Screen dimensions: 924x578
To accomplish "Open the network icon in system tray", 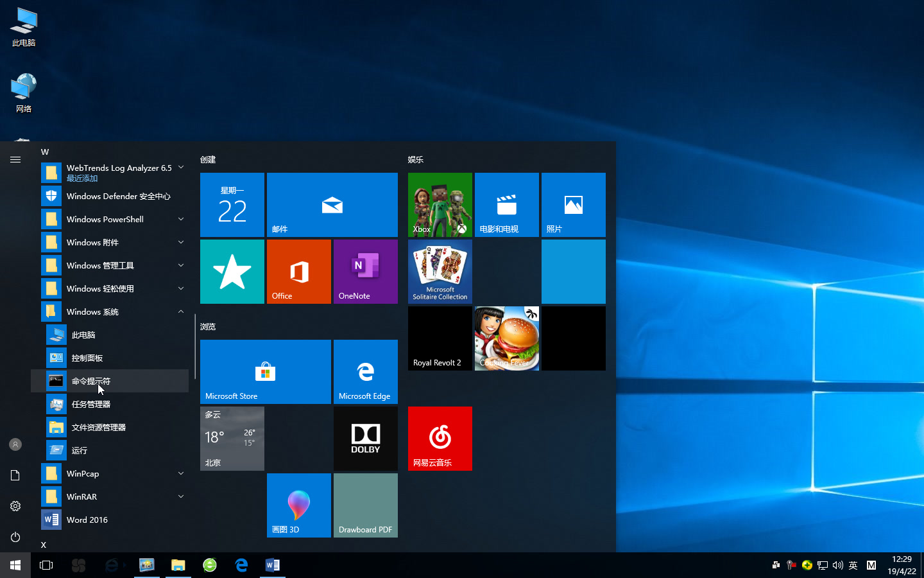I will pos(822,565).
